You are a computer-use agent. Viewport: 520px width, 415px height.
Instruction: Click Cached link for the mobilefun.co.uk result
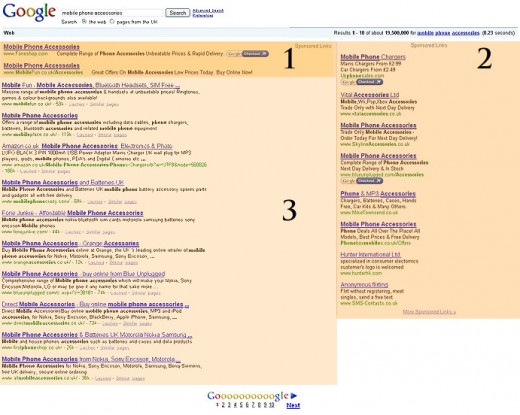[77, 104]
